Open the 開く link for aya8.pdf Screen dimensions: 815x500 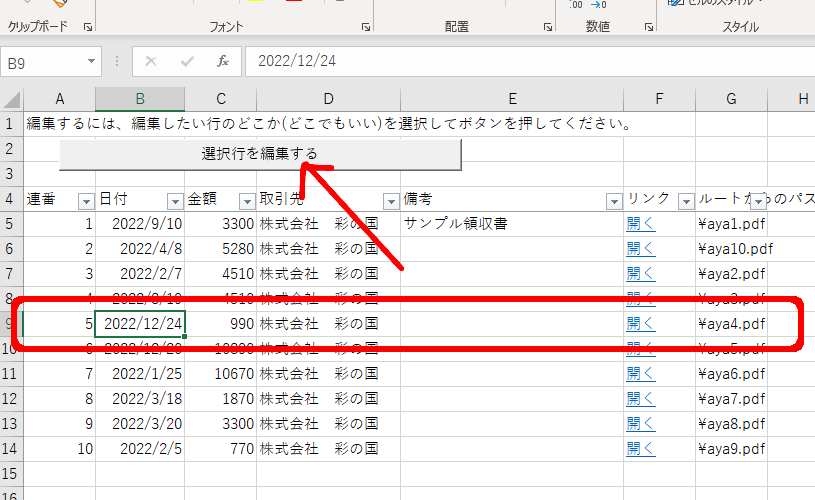[640, 424]
